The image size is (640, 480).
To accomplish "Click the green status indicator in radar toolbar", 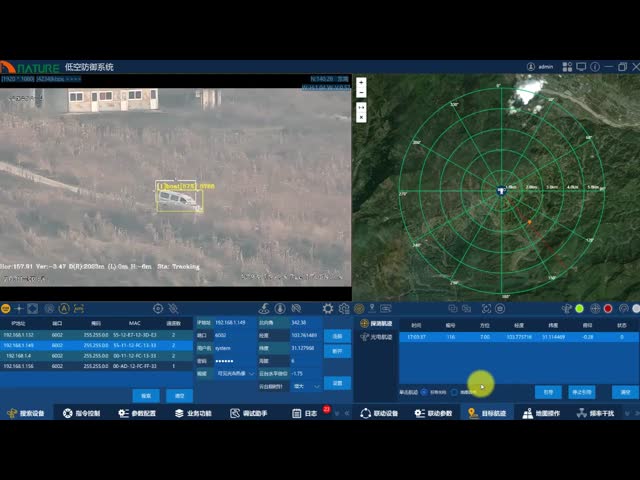I will click(578, 309).
